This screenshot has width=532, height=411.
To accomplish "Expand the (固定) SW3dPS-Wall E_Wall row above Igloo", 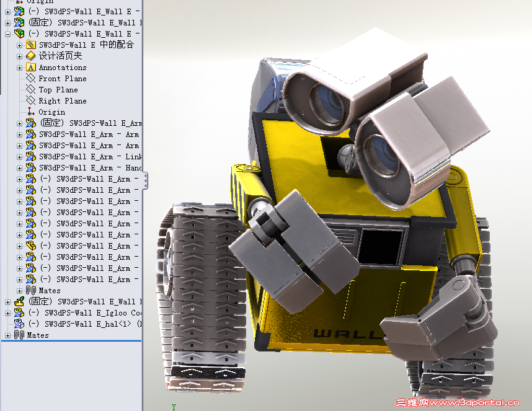I will pos(8,302).
